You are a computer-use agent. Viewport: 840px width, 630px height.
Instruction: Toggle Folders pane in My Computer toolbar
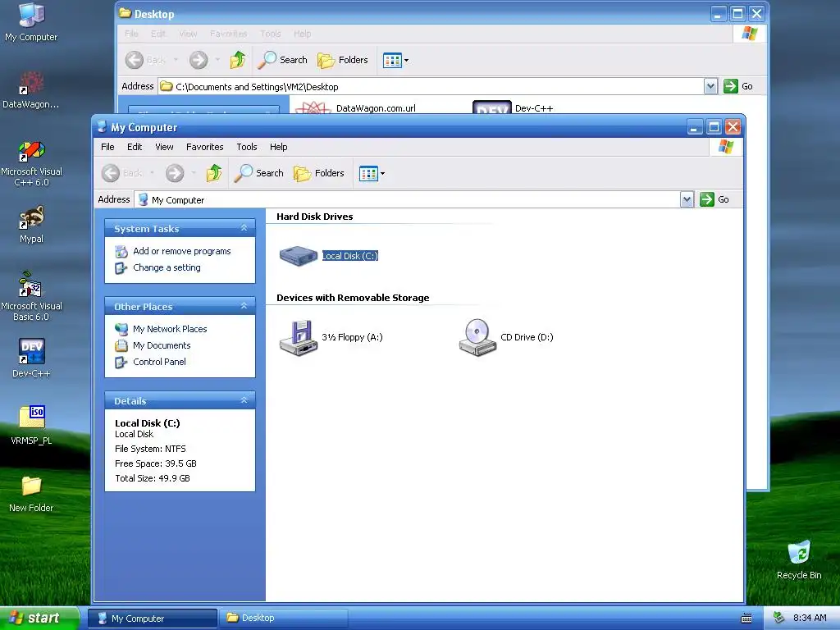319,173
